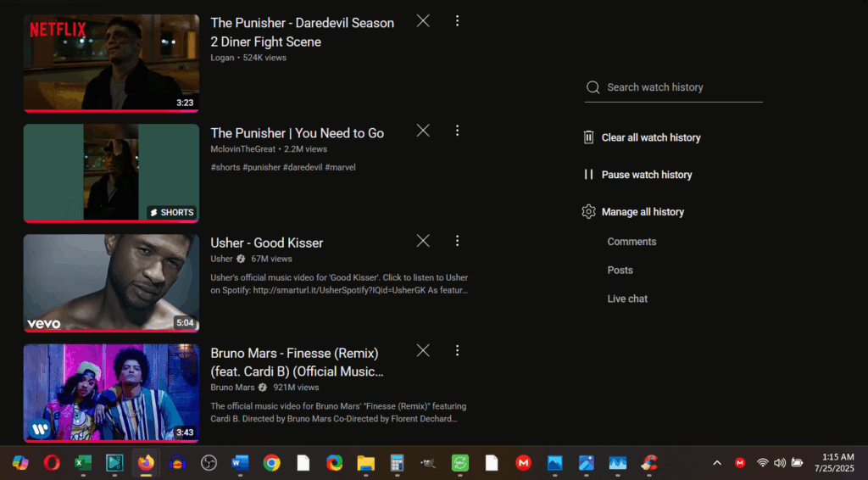Click verified badge next to Bruno Mars channel
868x480 pixels.
click(x=263, y=388)
